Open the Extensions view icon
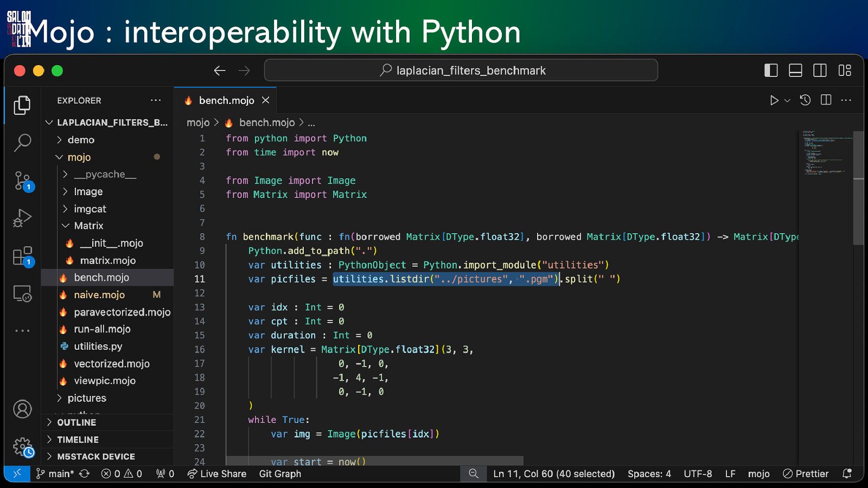868x488 pixels. (x=23, y=256)
